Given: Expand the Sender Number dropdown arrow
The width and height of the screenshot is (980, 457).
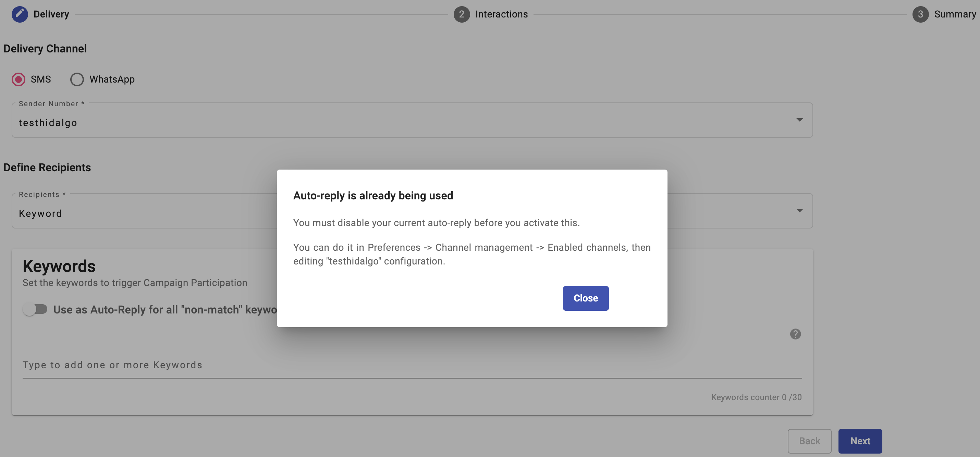Looking at the screenshot, I should (799, 120).
